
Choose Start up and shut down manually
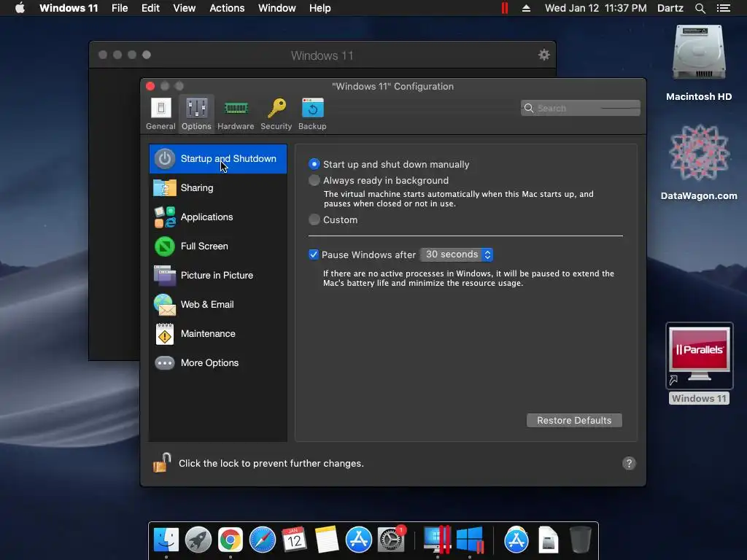[314, 164]
